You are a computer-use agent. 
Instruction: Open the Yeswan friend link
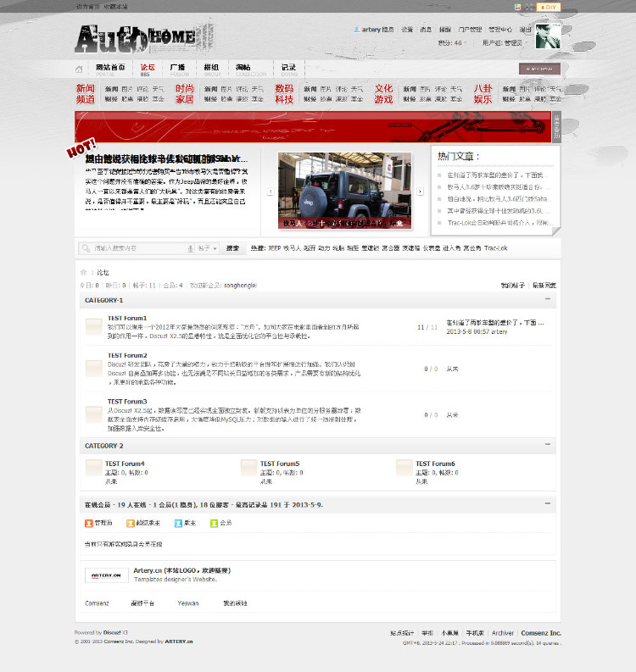click(188, 603)
